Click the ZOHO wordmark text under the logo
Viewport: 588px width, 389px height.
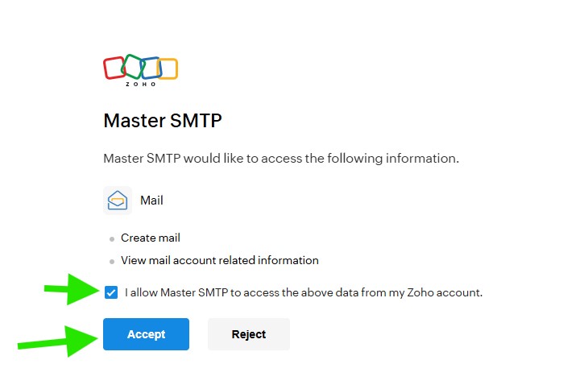point(141,84)
